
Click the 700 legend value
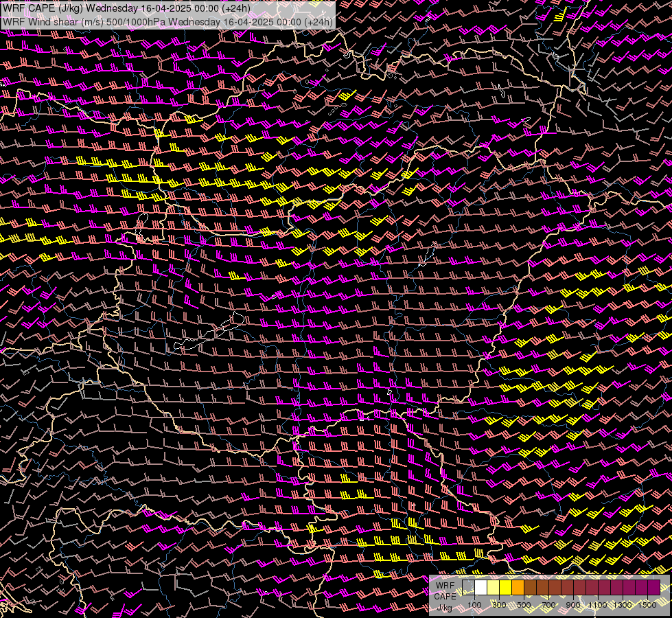tap(548, 605)
